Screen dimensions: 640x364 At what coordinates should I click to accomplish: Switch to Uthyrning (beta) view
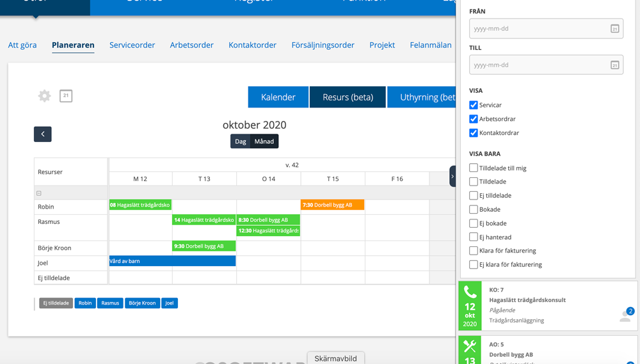point(421,97)
